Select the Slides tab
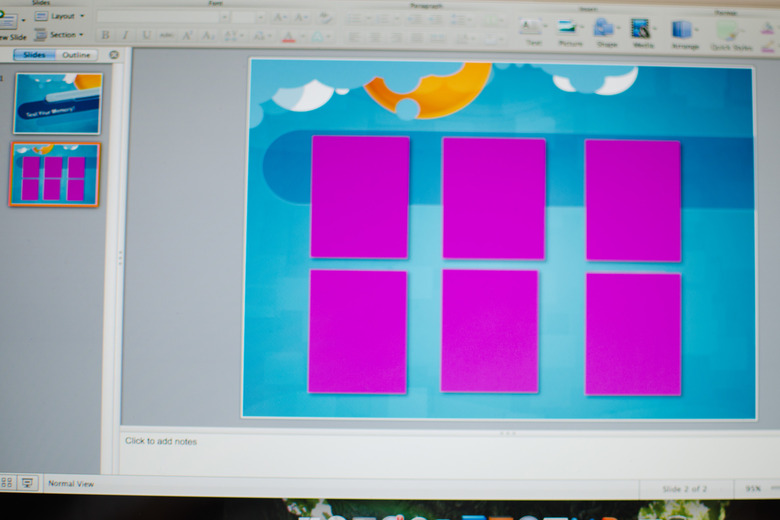 (x=34, y=55)
